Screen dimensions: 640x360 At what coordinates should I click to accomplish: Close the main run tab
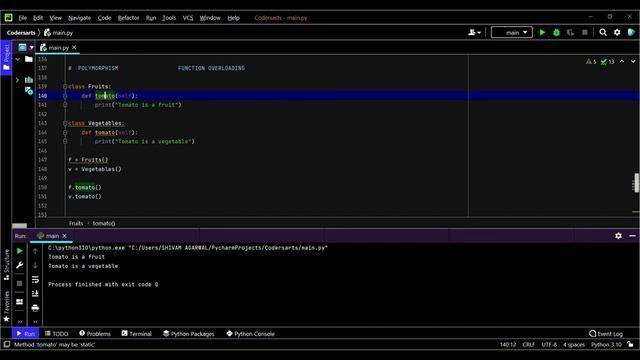[x=64, y=236]
